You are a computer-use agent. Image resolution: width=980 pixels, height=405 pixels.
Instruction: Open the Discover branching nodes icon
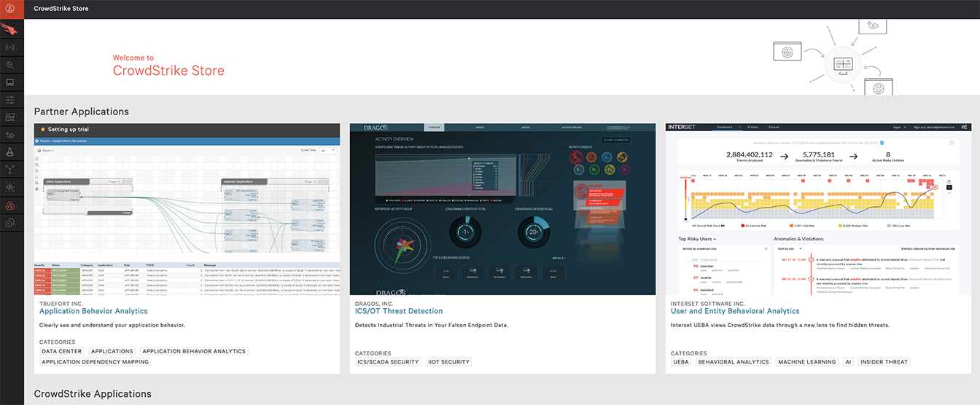pyautogui.click(x=10, y=169)
